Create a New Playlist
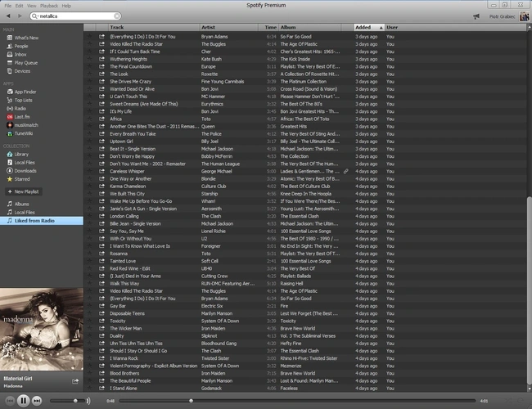This screenshot has width=532, height=409. (x=24, y=191)
